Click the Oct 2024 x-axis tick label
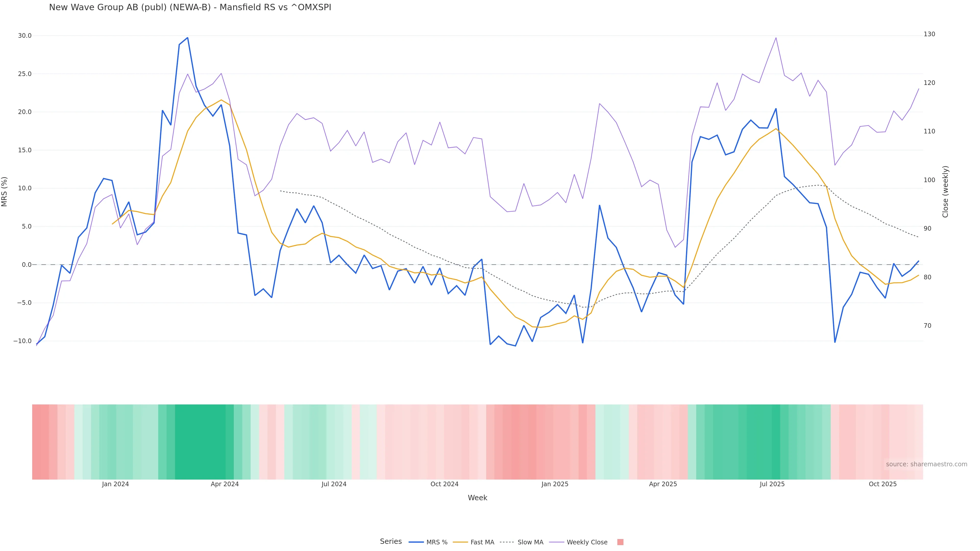This screenshot has width=980, height=551. coord(444,484)
